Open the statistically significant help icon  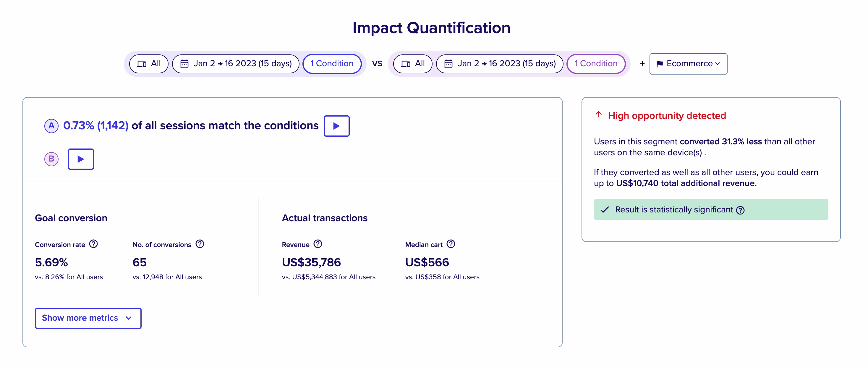(740, 210)
